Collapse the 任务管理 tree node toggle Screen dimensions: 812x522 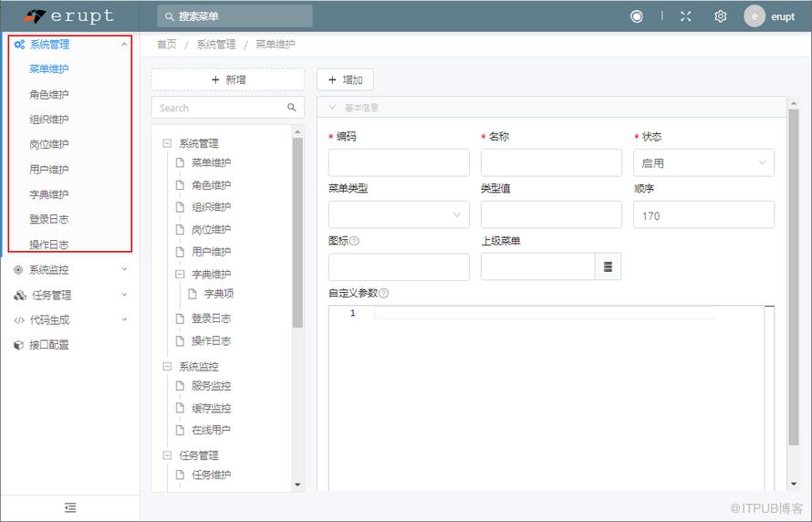[x=167, y=455]
